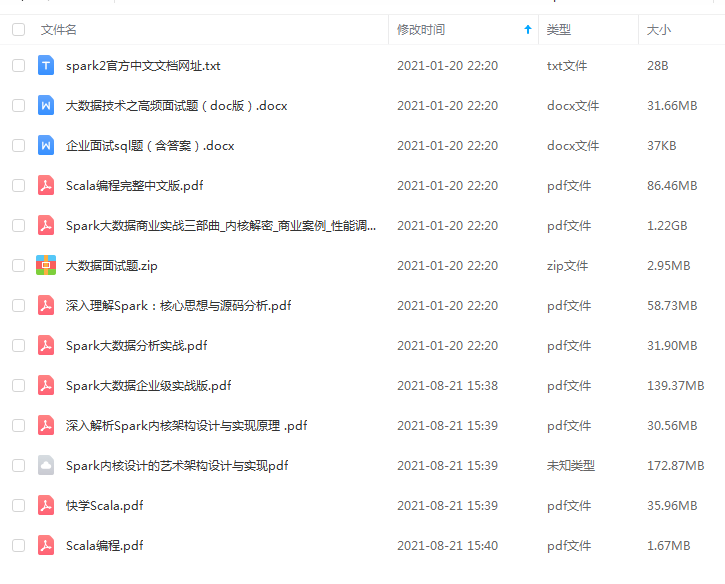The height and width of the screenshot is (584, 725).
Task: Sort by the 大小 column header
Action: point(658,30)
